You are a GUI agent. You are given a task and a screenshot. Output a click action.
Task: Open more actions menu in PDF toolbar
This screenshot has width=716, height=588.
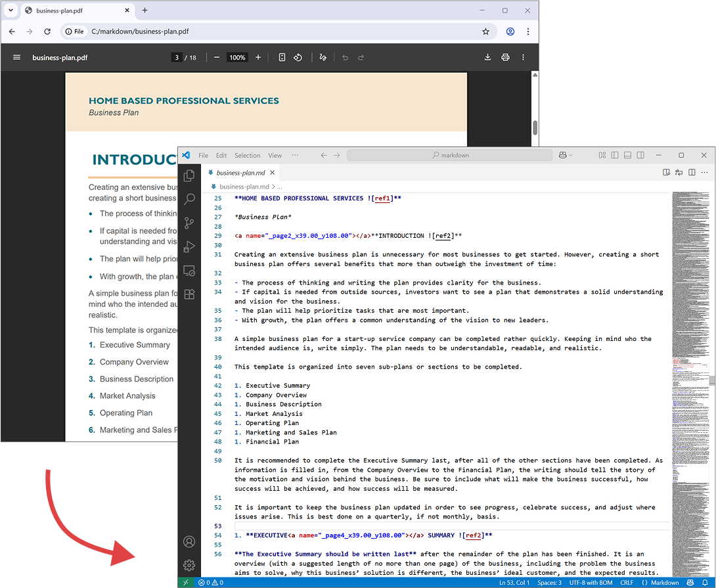pyautogui.click(x=523, y=57)
